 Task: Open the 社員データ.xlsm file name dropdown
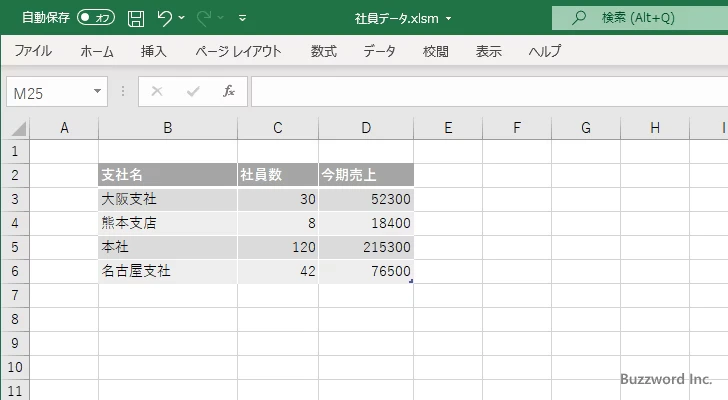click(448, 19)
